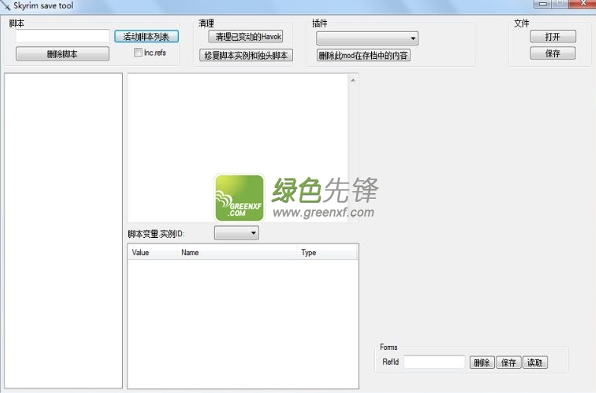Click 修复脚本实例和独头脚本 button
Viewport: 596px width, 393px height.
[x=246, y=55]
